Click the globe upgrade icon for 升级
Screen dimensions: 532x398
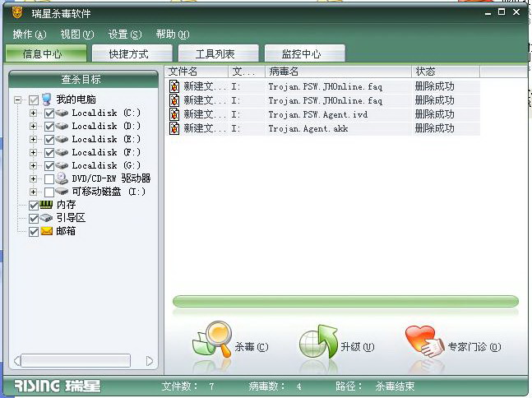(318, 342)
